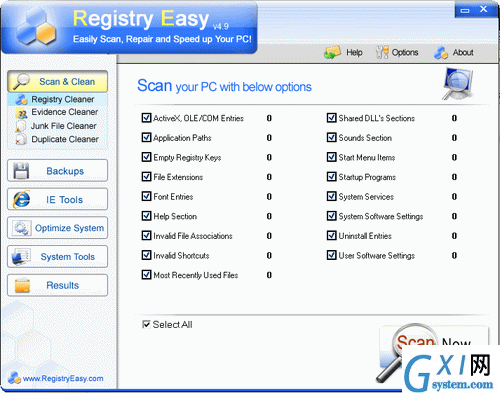Click the v4.9 version label
500x393 pixels.
point(221,26)
